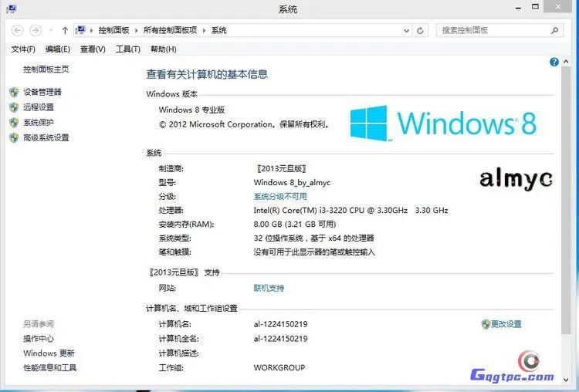579x392 pixels.
Task: Click 更改设置 to change computer name
Action: click(x=506, y=324)
